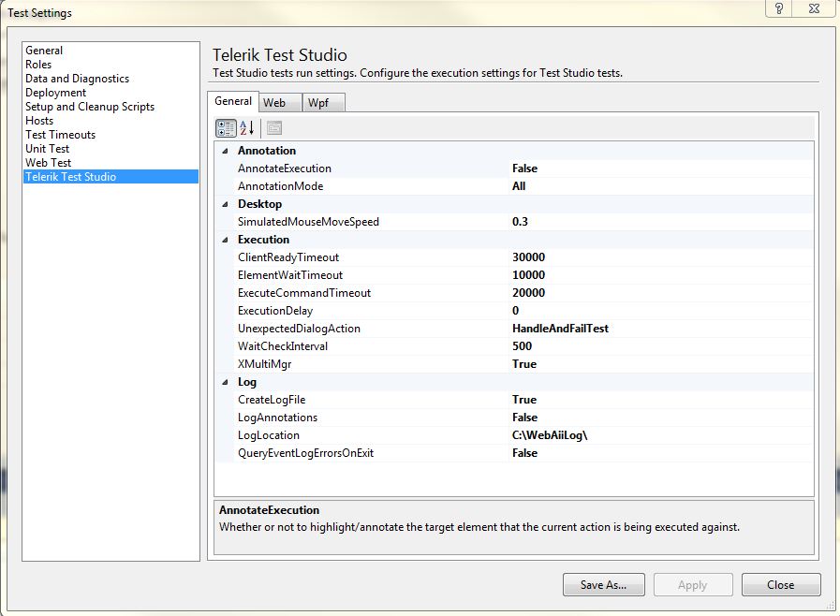Select the AnnotateExecution False value

click(x=525, y=169)
